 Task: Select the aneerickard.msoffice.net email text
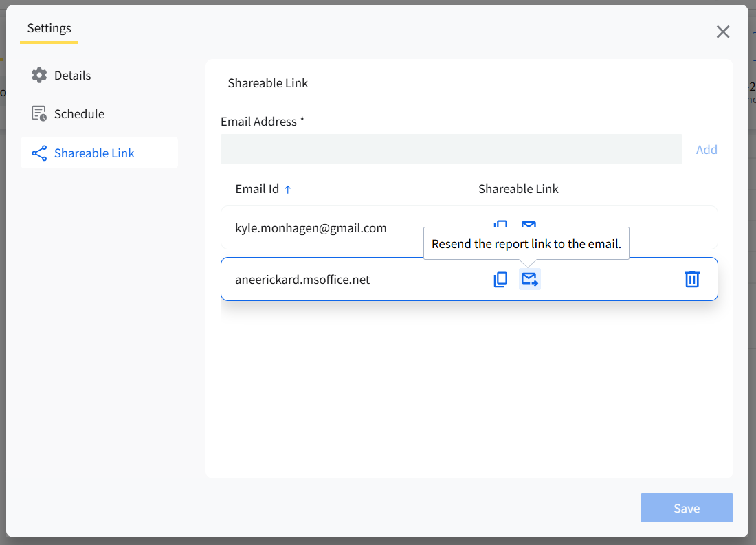point(302,280)
